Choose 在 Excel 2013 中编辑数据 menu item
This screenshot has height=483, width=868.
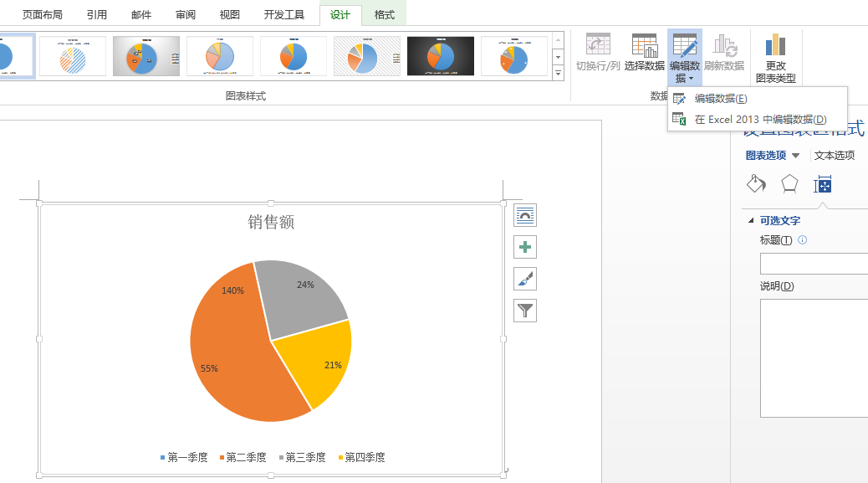(759, 120)
